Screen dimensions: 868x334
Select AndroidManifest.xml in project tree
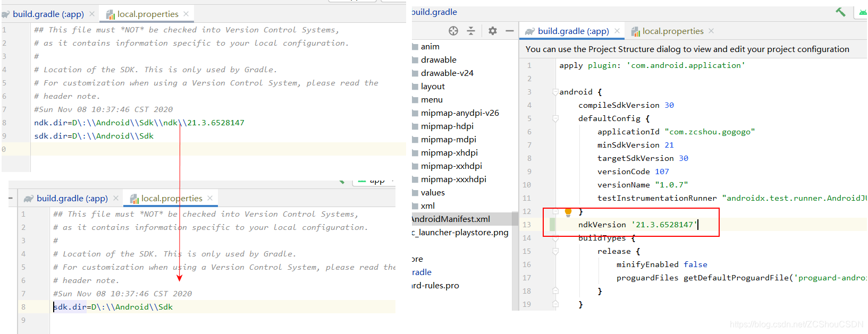(x=451, y=219)
